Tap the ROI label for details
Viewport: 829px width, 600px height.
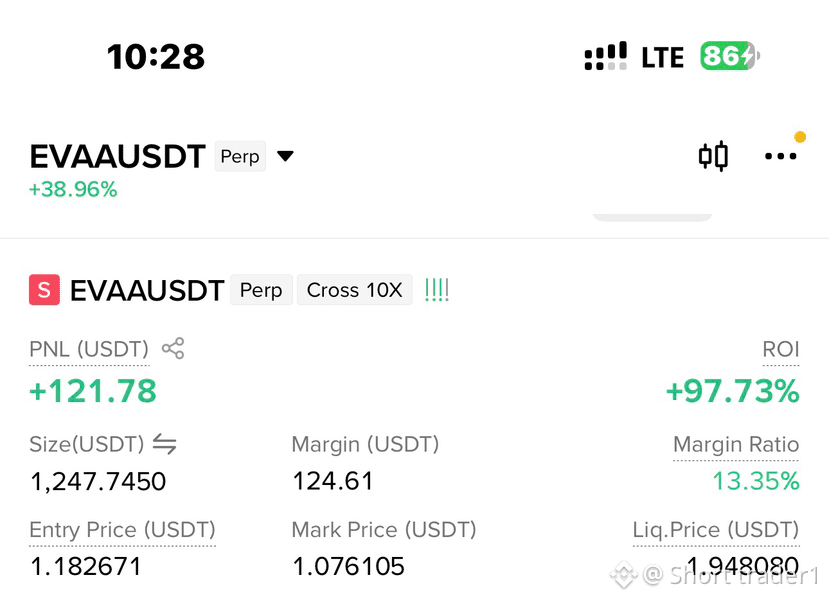(x=781, y=349)
